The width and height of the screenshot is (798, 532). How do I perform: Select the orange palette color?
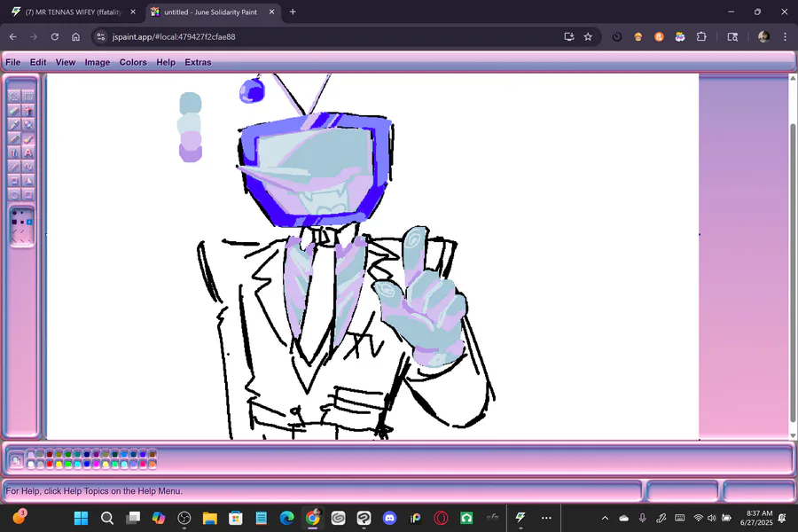[x=153, y=465]
